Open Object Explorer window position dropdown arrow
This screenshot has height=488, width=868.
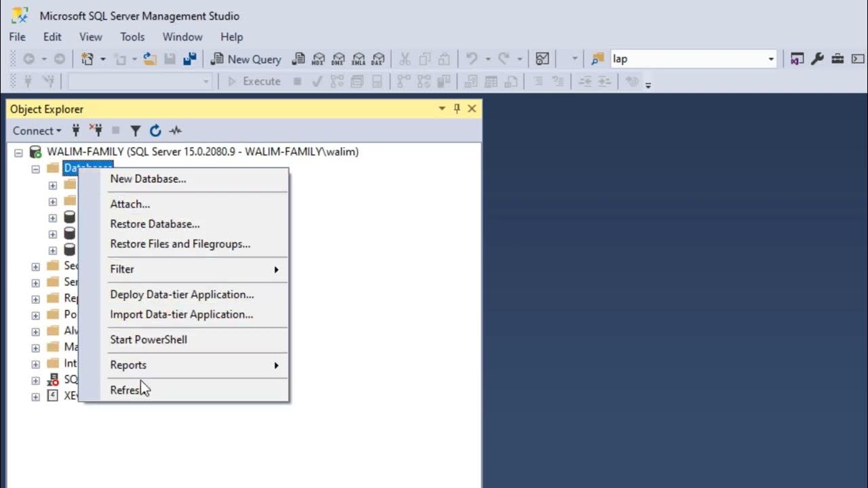(442, 108)
